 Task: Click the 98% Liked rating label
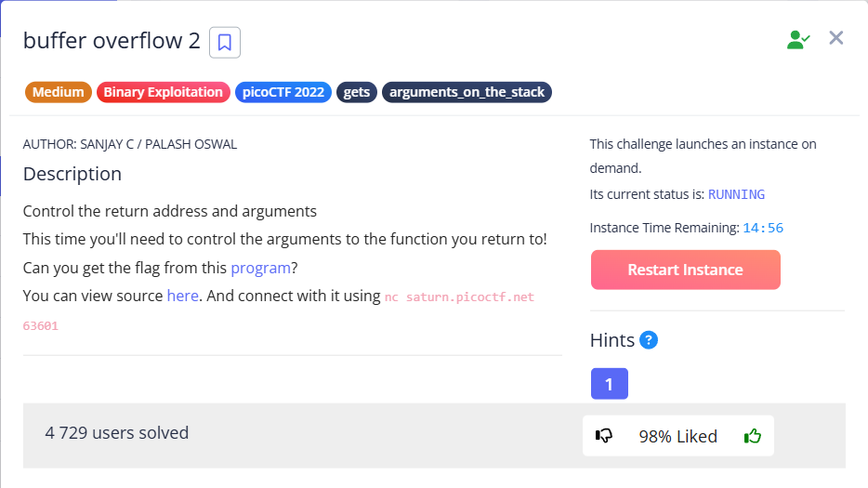point(677,436)
